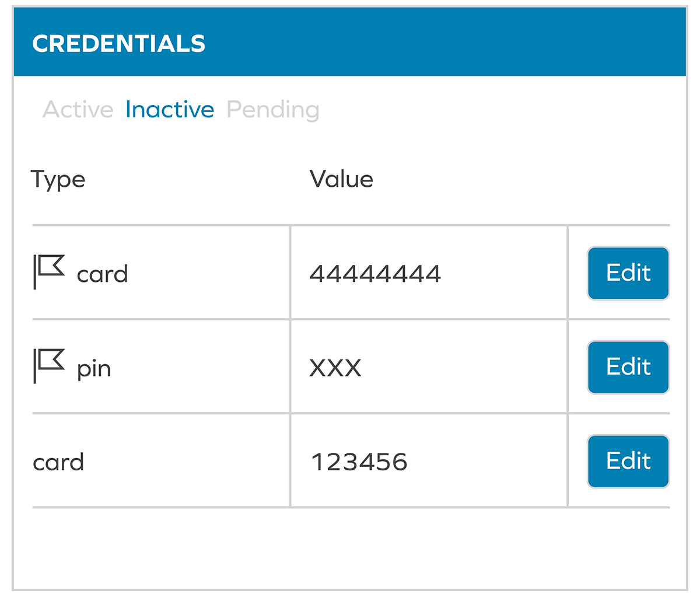Click the Type column header
This screenshot has width=700, height=597.
point(58,179)
